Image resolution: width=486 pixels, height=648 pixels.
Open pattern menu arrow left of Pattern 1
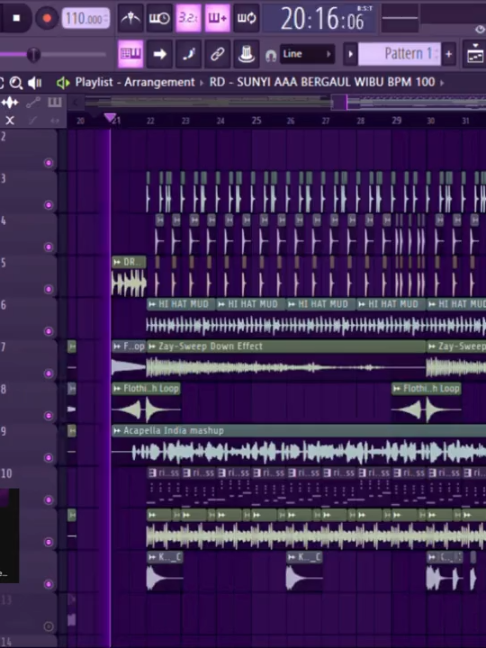pyautogui.click(x=350, y=54)
